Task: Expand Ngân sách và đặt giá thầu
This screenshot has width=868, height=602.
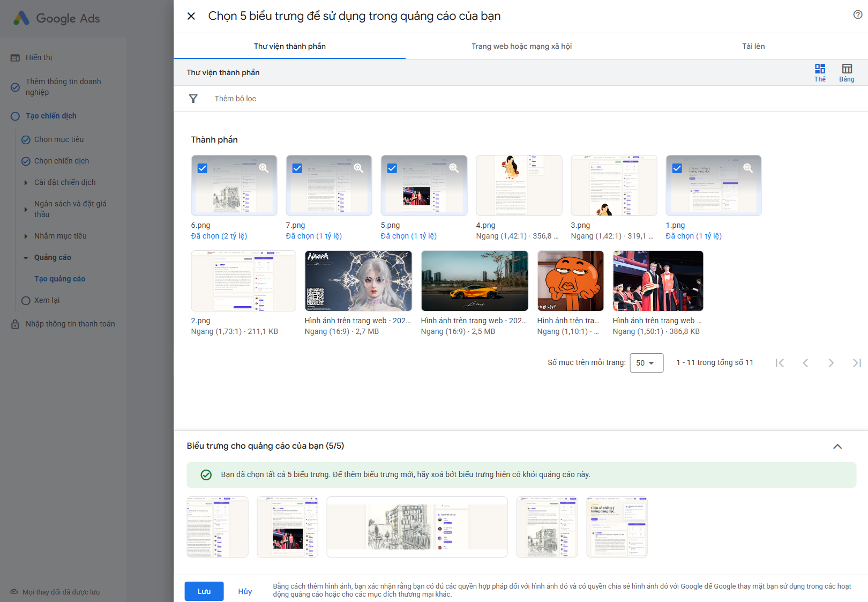Action: [x=26, y=210]
